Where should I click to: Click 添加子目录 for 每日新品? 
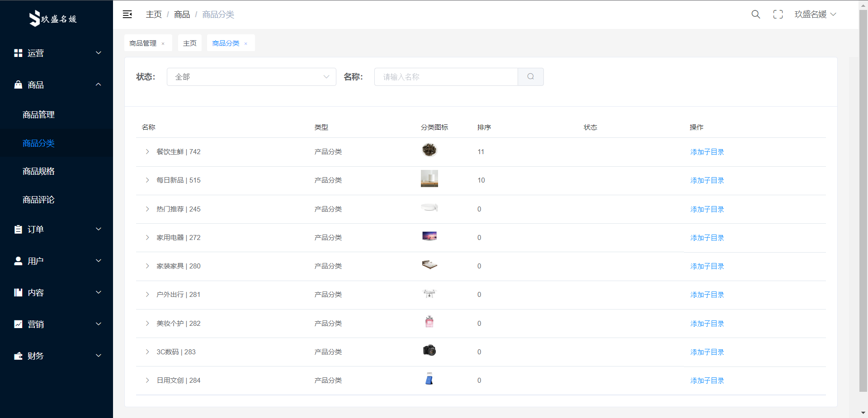point(707,180)
